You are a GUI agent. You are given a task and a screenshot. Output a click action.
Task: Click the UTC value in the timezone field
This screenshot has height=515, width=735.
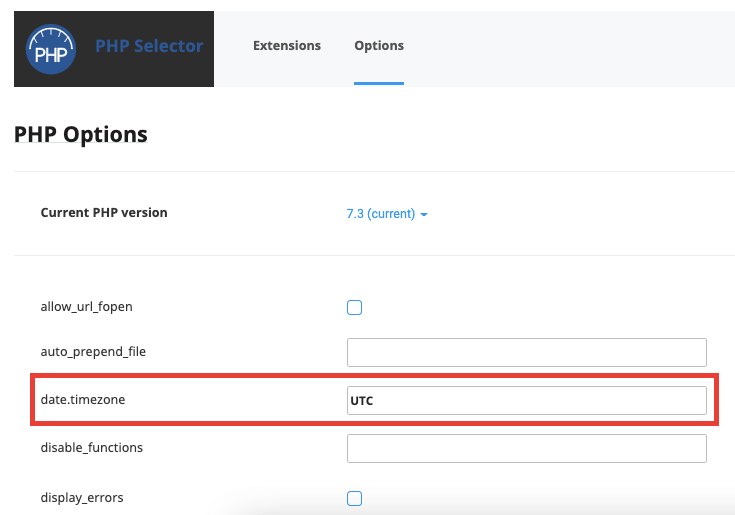361,401
